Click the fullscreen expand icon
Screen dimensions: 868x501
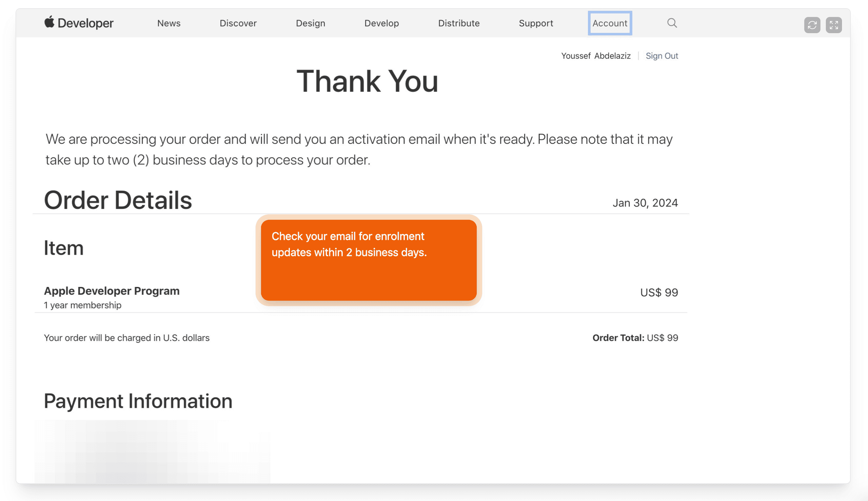click(x=834, y=25)
